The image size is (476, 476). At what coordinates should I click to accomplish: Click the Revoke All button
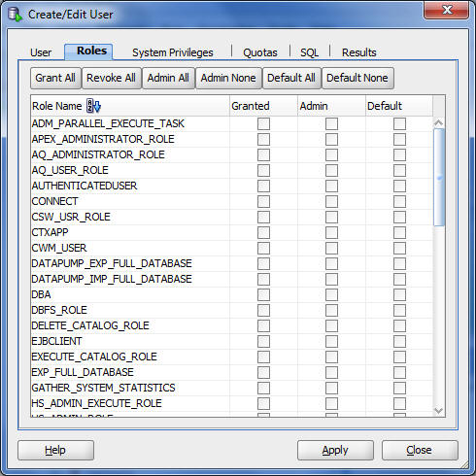point(111,78)
